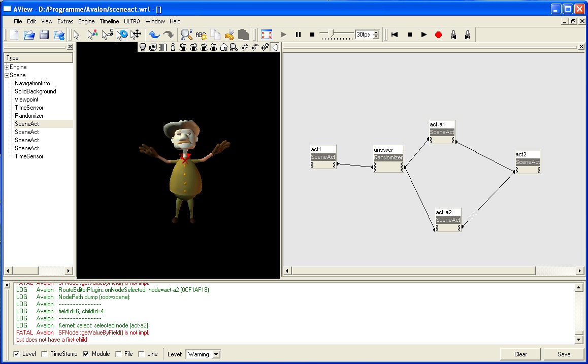Image resolution: width=588 pixels, height=364 pixels.
Task: Click the first person-marker icon after record
Action: 453,35
